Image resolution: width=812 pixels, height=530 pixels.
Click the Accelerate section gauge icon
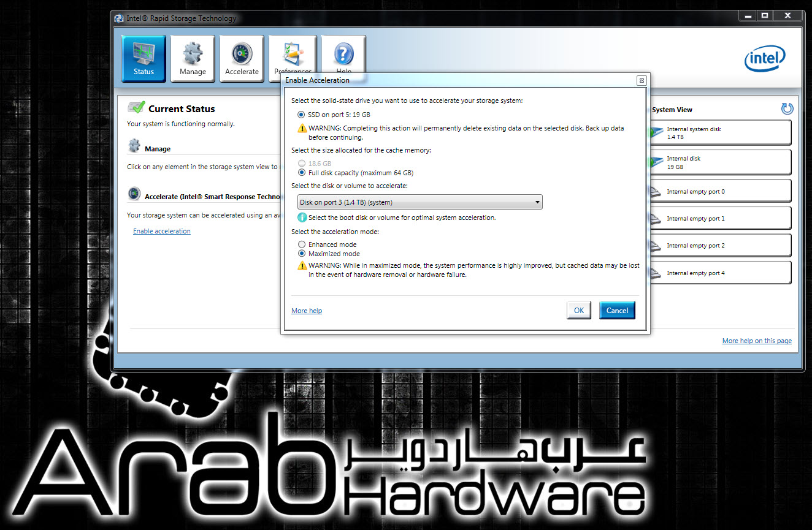134,194
